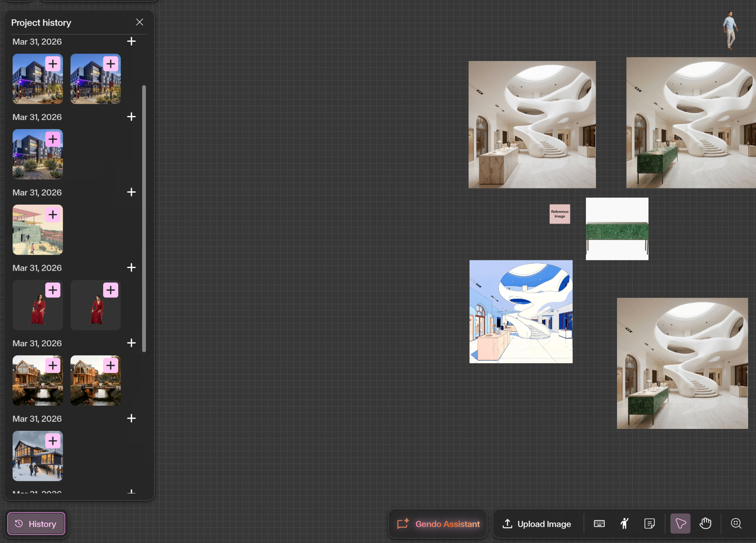
Task: Click plus beside third Mar 31, 2026 heading
Action: [x=131, y=192]
